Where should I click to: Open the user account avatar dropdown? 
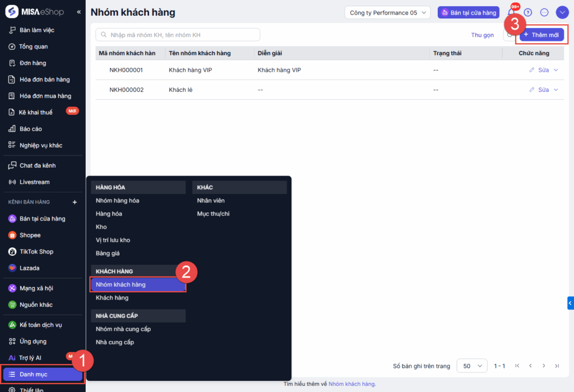562,12
